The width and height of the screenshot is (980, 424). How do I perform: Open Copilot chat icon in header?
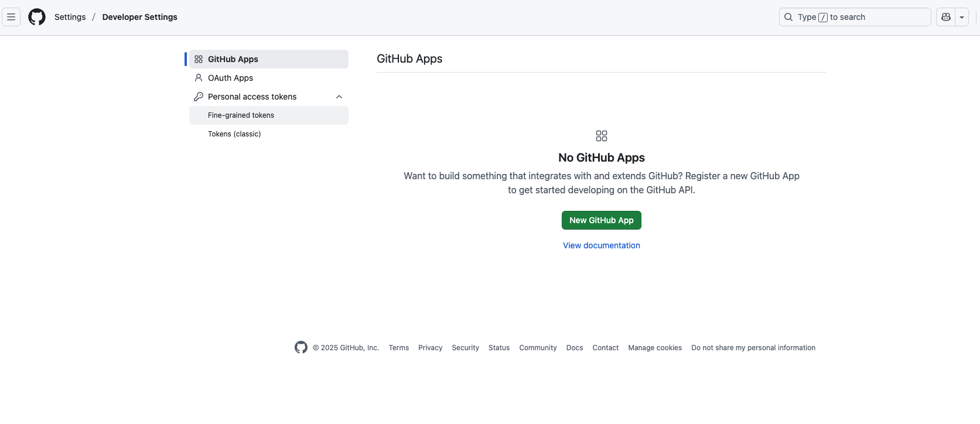(945, 17)
